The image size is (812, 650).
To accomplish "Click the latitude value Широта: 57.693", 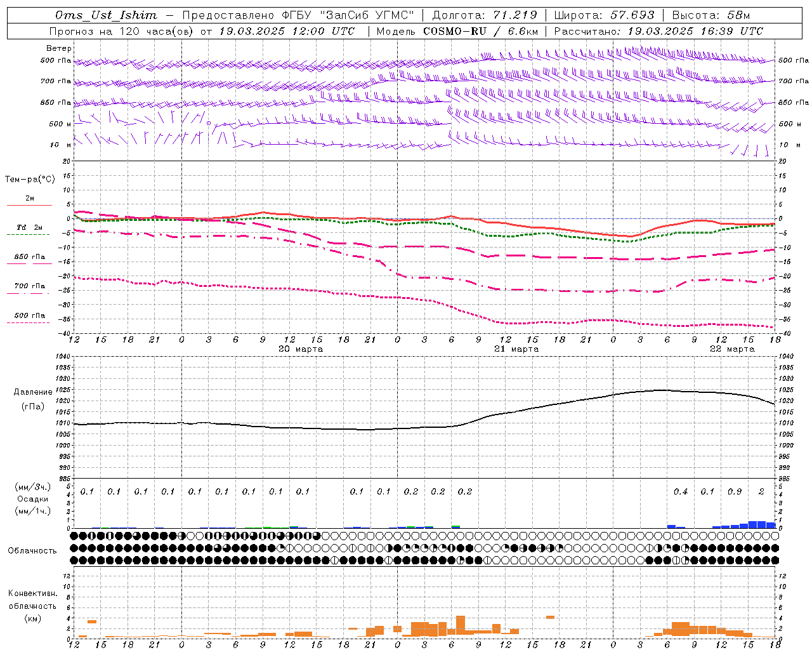I will pos(604,15).
